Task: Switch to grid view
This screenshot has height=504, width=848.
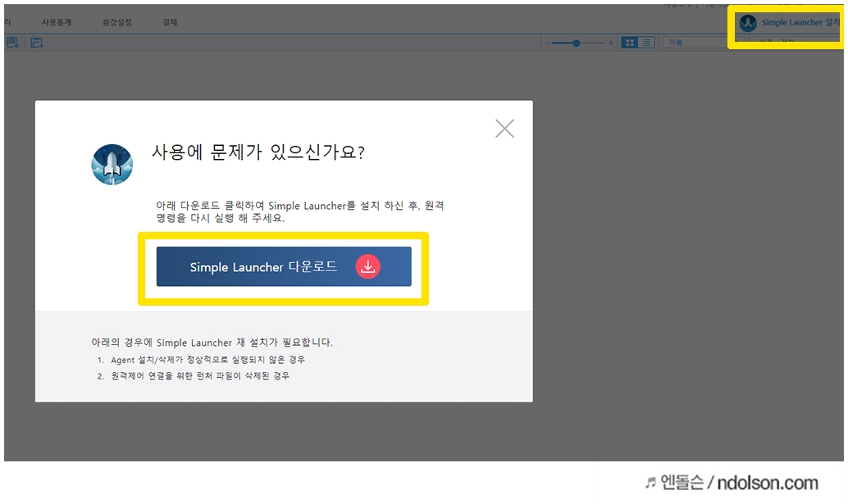Action: click(x=630, y=42)
